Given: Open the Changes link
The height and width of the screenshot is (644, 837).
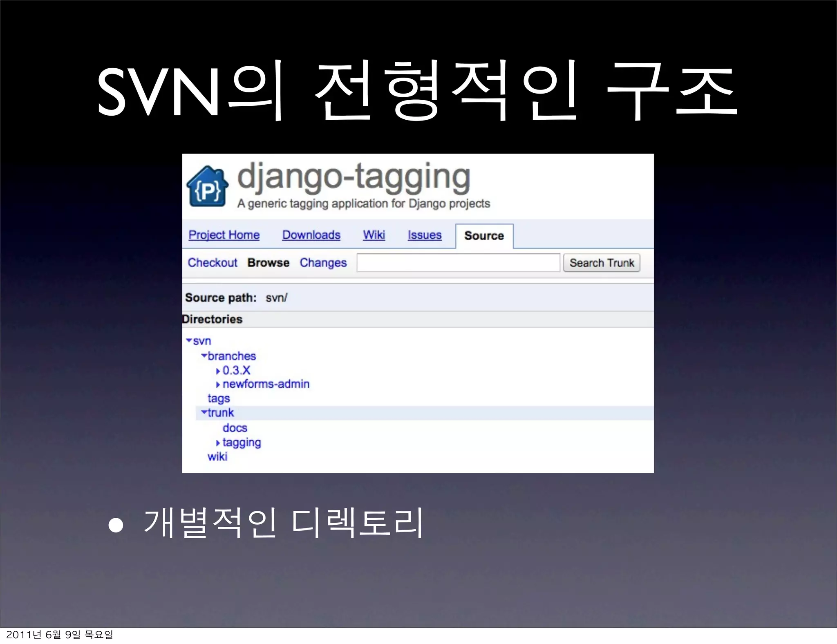Looking at the screenshot, I should (323, 263).
